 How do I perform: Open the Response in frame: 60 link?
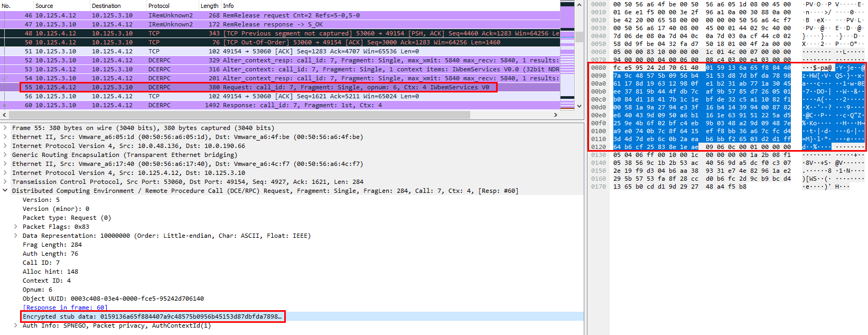pyautogui.click(x=64, y=308)
